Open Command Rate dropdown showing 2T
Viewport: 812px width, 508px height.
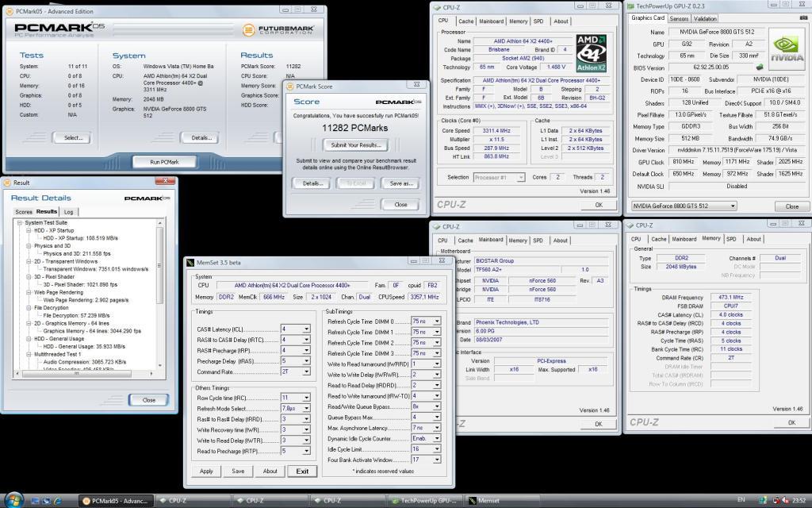[x=307, y=371]
